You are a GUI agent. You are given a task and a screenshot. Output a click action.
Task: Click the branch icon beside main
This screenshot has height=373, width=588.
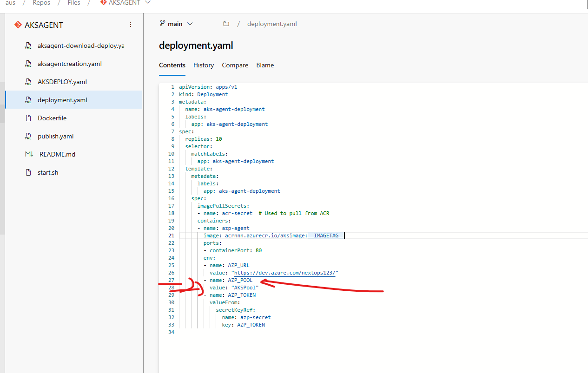click(x=162, y=24)
